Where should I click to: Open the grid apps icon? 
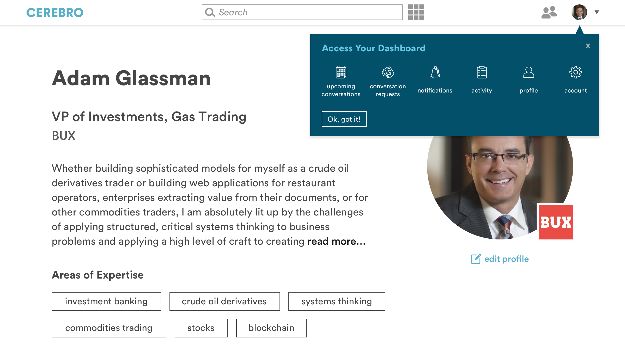click(416, 12)
